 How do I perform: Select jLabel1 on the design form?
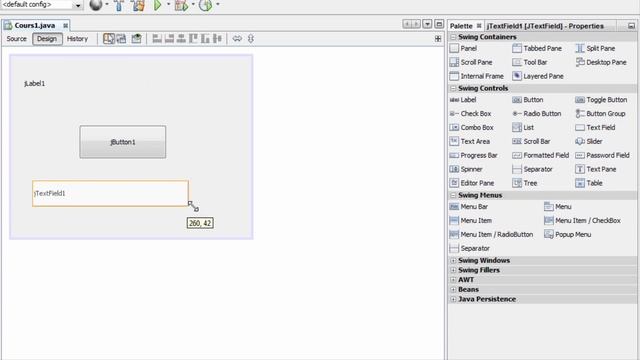point(34,84)
